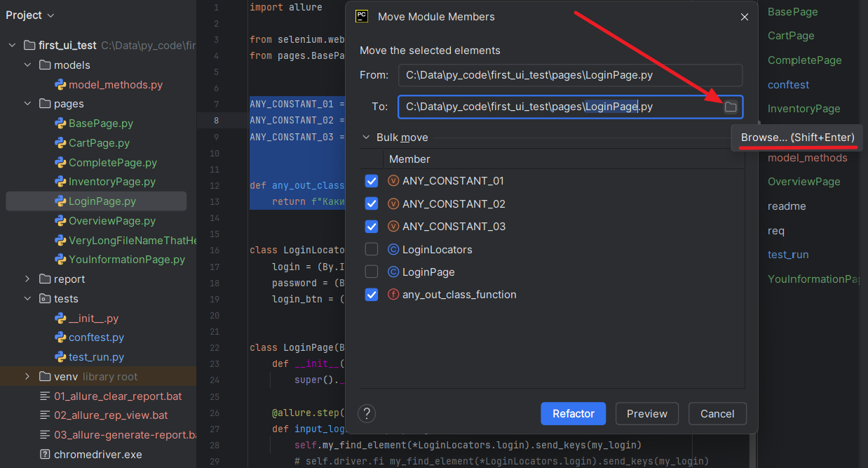
Task: Click the Preview button
Action: point(646,413)
